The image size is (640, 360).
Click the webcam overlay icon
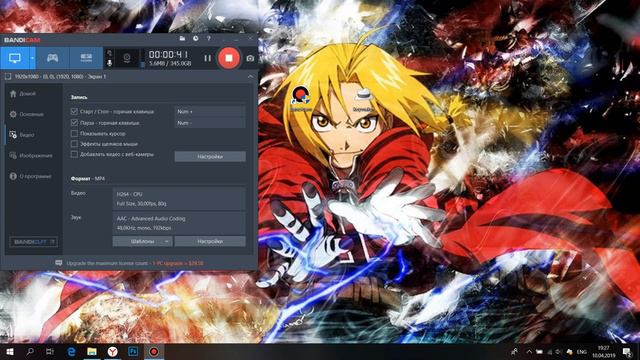127,58
